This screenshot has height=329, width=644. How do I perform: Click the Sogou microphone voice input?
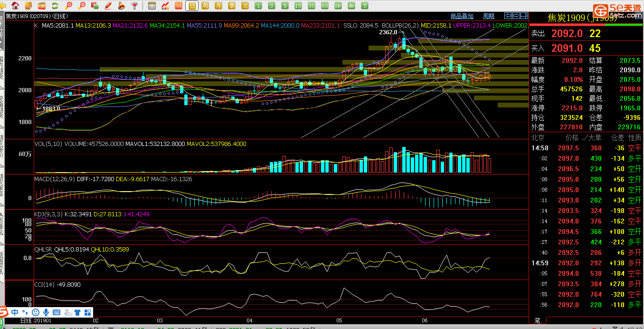coord(46,312)
